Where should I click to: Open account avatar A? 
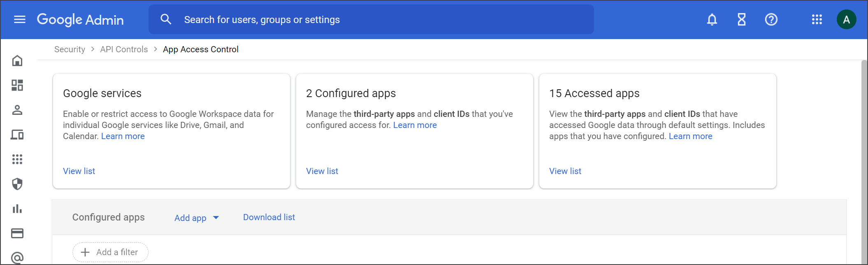pyautogui.click(x=847, y=19)
